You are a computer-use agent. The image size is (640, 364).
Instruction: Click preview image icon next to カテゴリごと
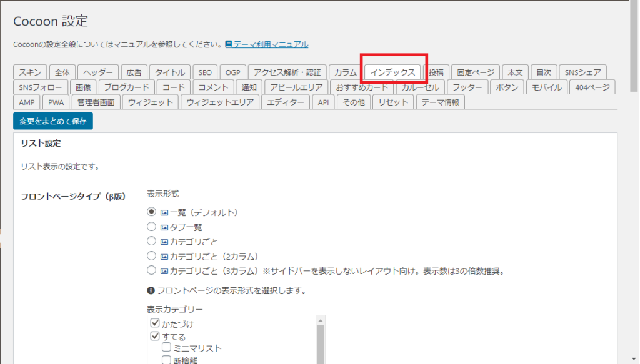point(164,242)
